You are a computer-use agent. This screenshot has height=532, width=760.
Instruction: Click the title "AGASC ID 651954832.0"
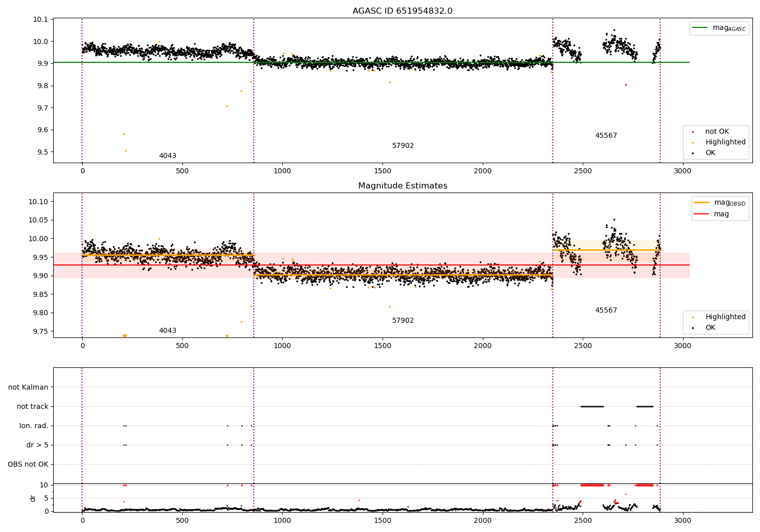402,11
